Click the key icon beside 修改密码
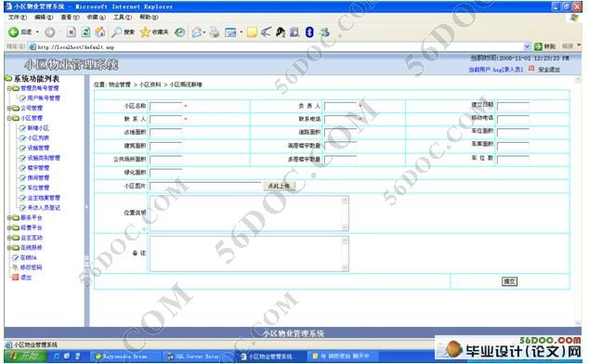Viewport: 589px width, 364px height. point(16,267)
